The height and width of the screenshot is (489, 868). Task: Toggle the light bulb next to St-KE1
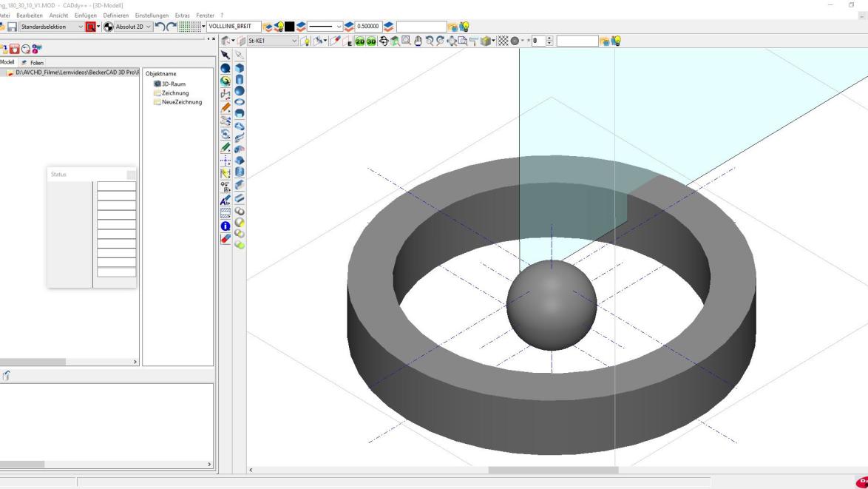(305, 41)
